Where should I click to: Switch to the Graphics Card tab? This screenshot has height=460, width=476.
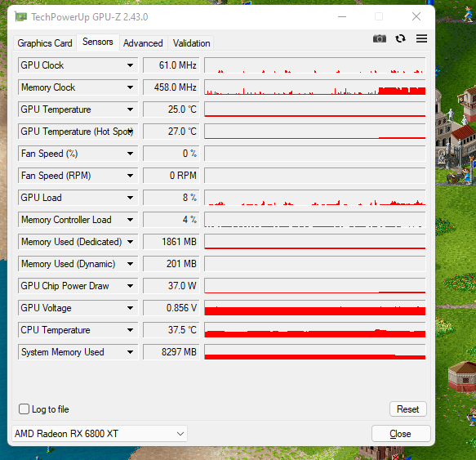(45, 43)
